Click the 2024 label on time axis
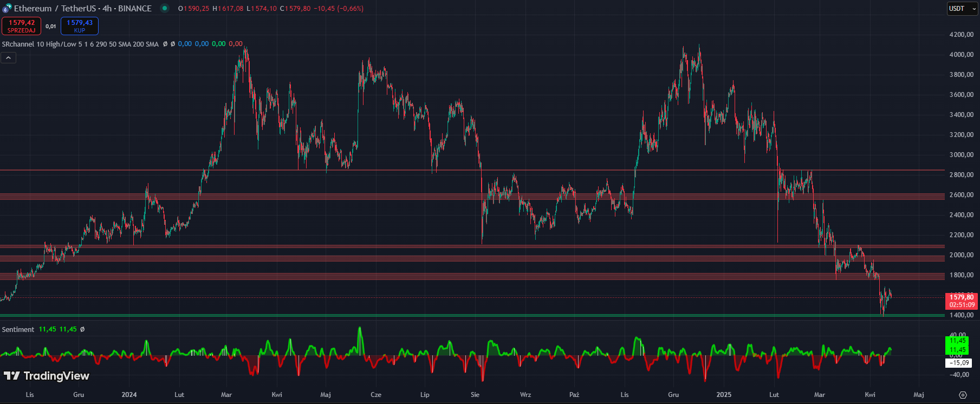 click(129, 395)
